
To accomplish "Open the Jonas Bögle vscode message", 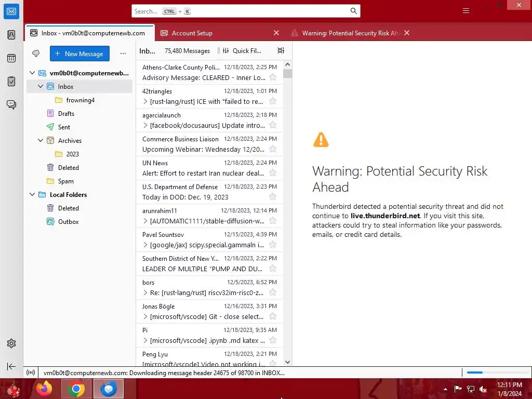I will (x=209, y=312).
